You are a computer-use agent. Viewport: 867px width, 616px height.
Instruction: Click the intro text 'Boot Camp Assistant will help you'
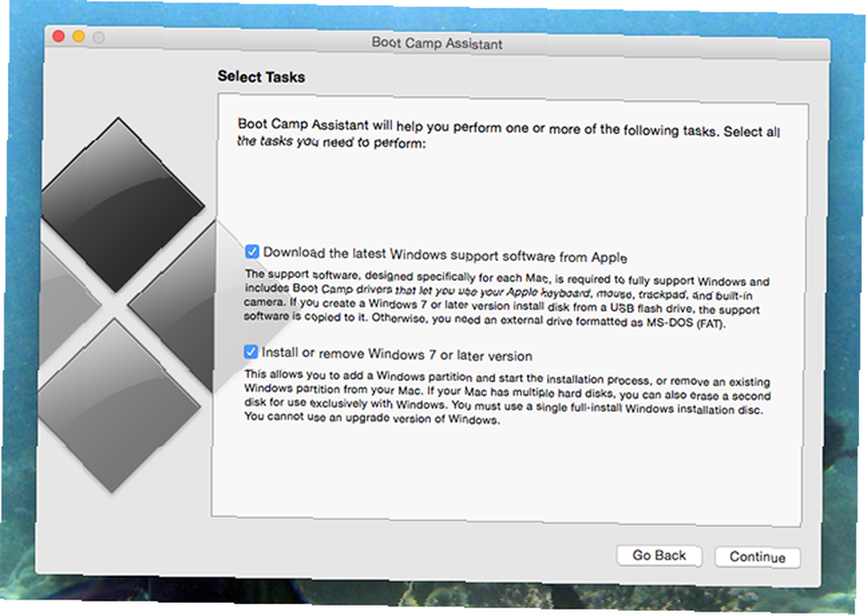[x=509, y=133]
